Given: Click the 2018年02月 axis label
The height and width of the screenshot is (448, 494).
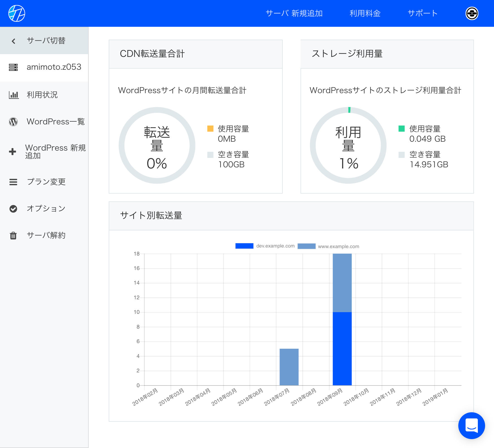Looking at the screenshot, I should [145, 397].
